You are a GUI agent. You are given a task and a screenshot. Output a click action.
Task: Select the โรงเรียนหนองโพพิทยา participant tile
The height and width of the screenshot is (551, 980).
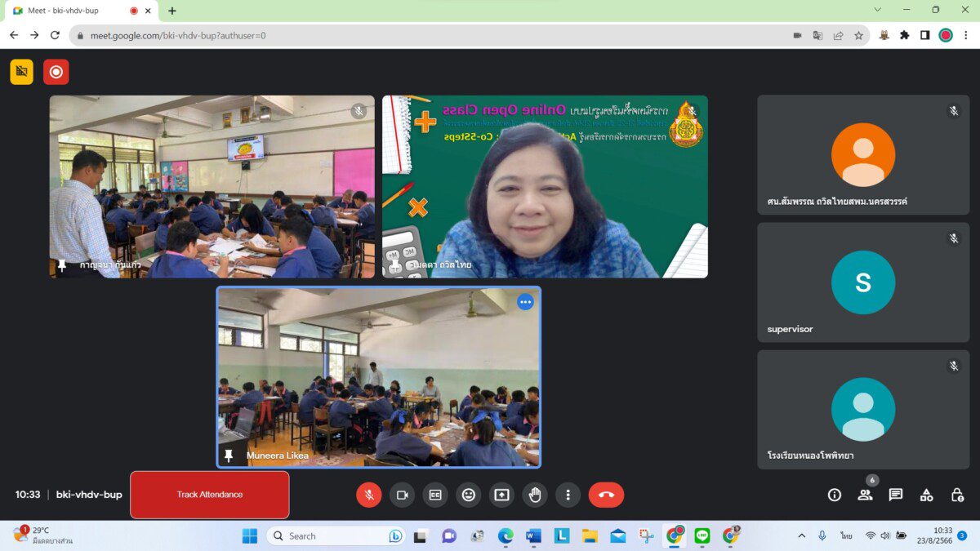point(863,410)
